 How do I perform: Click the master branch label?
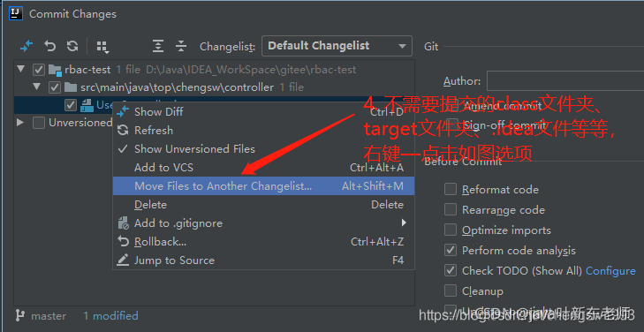pos(49,316)
